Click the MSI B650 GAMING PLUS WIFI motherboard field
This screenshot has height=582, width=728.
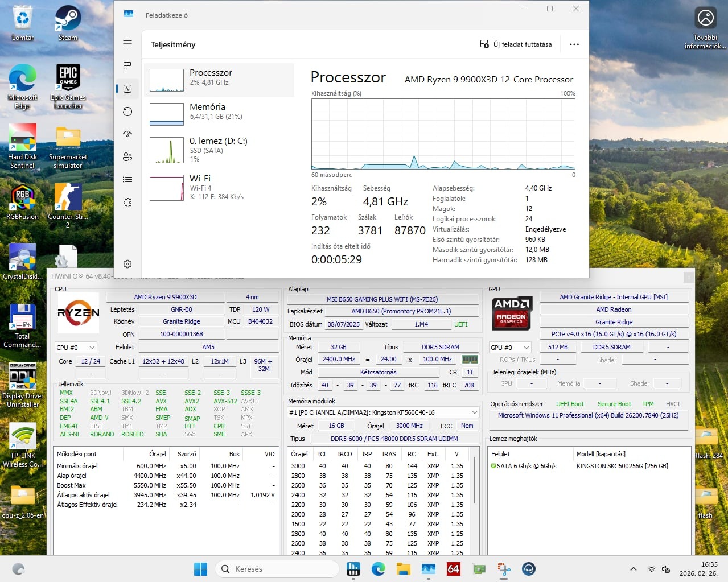tap(382, 299)
